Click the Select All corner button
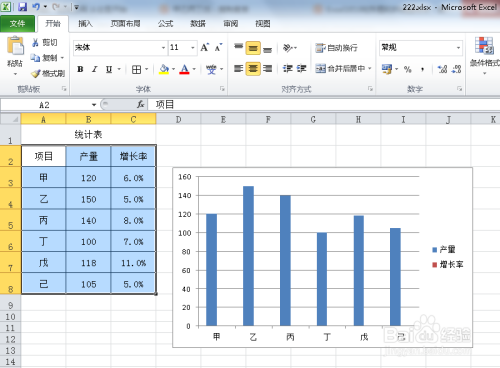The image size is (500, 368). point(10,119)
